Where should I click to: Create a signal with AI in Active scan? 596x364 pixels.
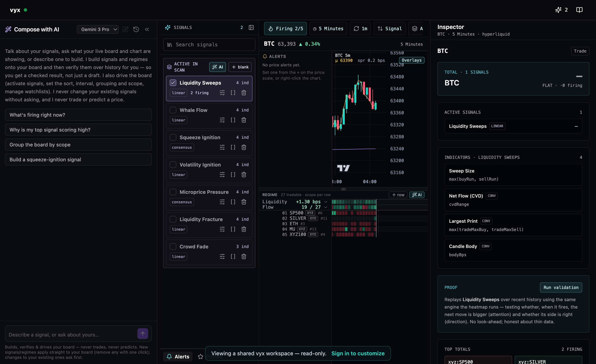coord(217,67)
